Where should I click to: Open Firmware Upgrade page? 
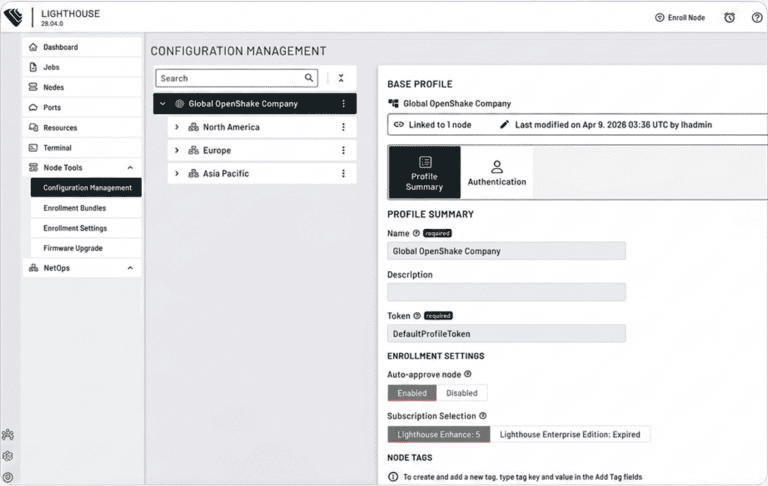pos(86,248)
